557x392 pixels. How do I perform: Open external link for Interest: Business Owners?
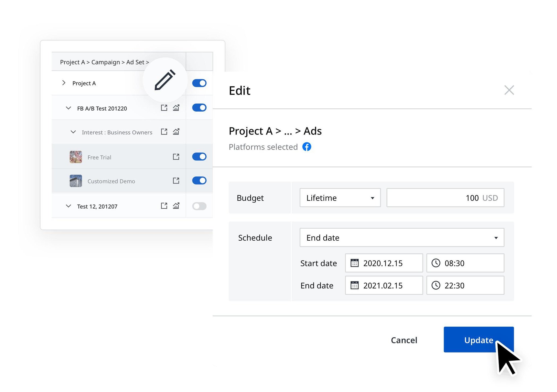164,132
